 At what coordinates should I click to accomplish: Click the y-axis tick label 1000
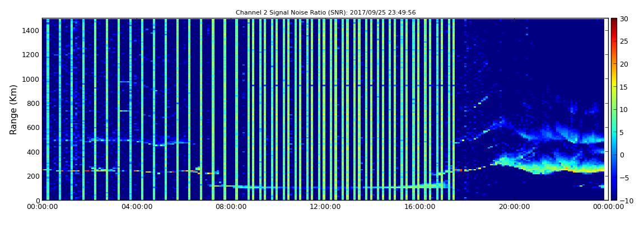pos(31,79)
